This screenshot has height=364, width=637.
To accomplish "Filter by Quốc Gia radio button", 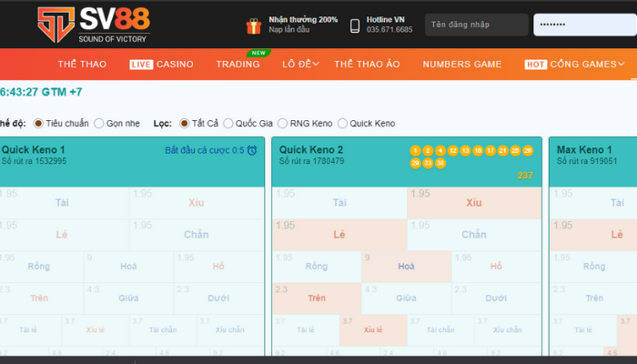I will tap(228, 123).
